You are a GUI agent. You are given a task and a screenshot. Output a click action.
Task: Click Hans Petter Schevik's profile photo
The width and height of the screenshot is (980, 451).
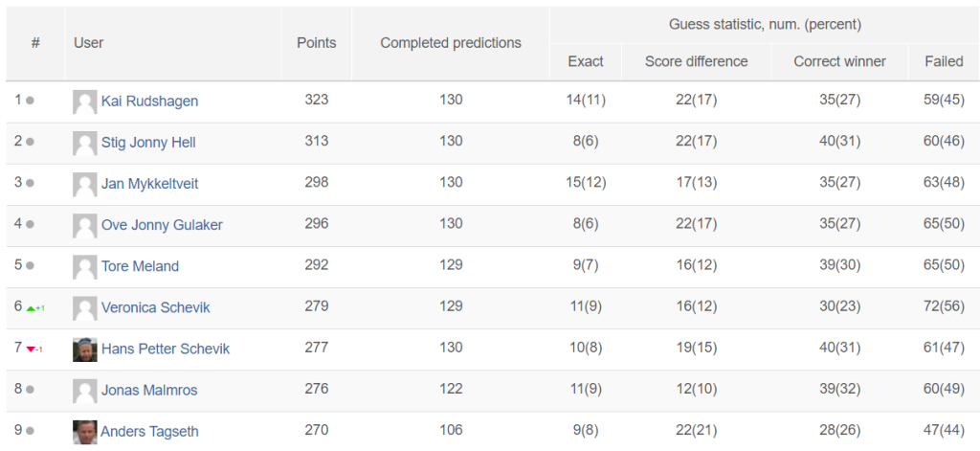coord(84,350)
